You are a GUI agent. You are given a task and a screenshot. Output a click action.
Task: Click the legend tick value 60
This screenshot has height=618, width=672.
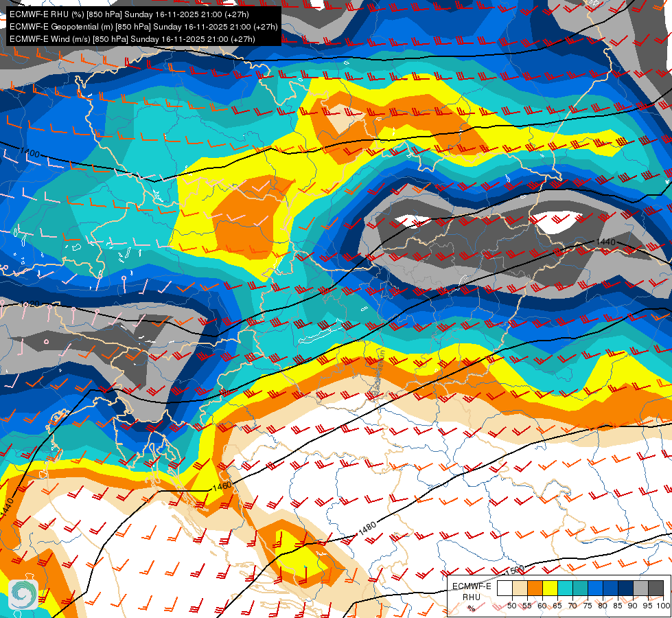tap(542, 606)
